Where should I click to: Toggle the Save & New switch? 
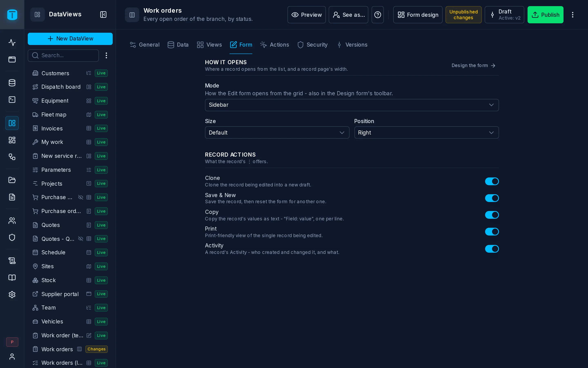[492, 198]
